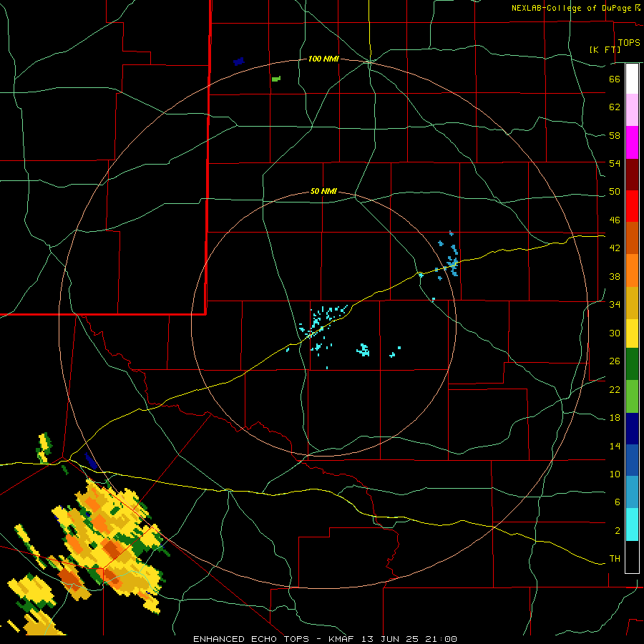Click the 46 legend value
644x644 pixels.
(x=615, y=220)
